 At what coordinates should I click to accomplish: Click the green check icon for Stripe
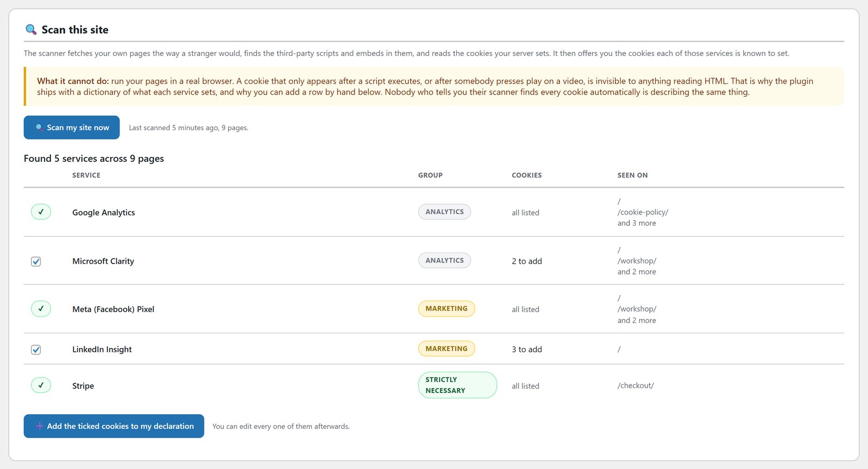tap(41, 385)
